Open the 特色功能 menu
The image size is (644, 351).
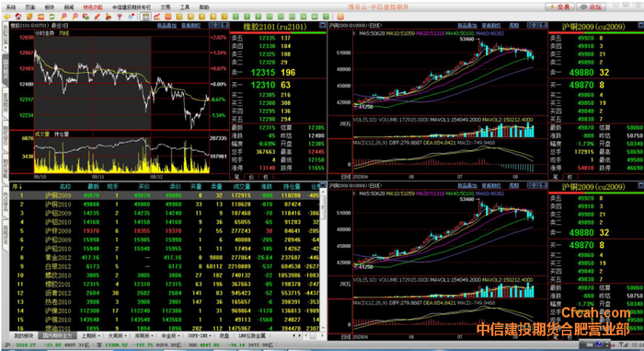tap(93, 7)
